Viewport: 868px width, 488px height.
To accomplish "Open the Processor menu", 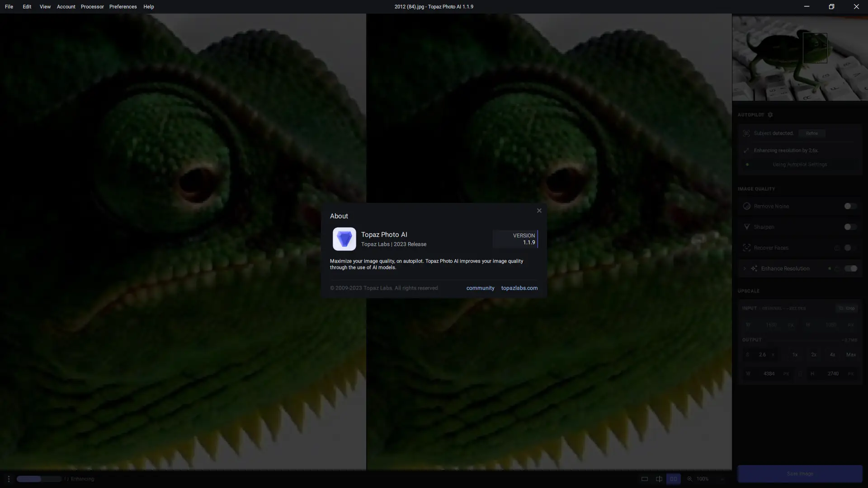I will coord(92,7).
